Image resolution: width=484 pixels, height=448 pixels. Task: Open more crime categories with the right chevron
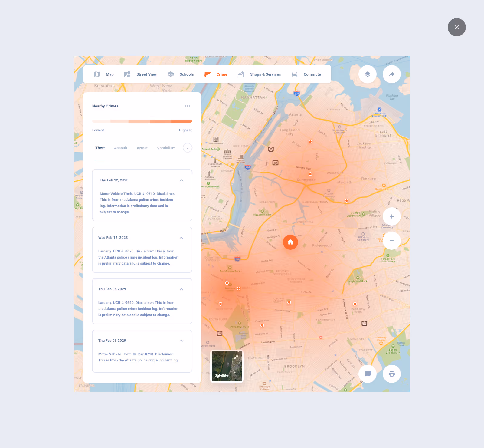[x=187, y=148]
